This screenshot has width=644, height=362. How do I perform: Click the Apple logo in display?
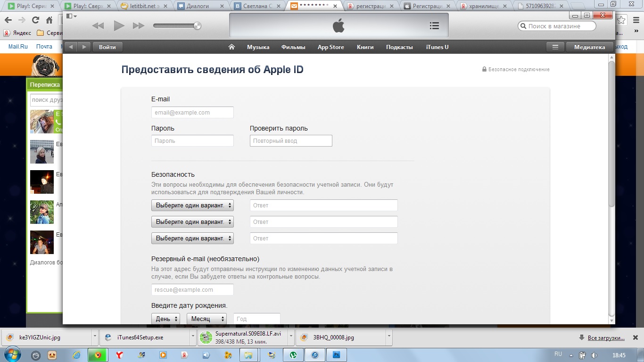339,26
